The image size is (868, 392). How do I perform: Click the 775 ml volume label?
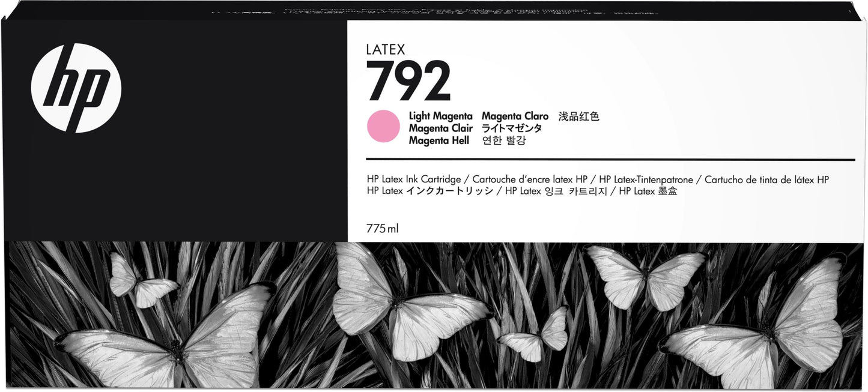click(x=383, y=226)
